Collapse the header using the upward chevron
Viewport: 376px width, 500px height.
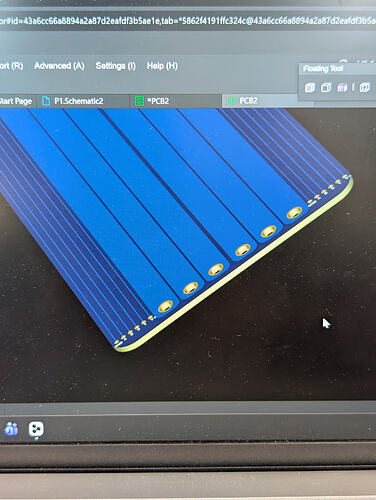(x=343, y=62)
